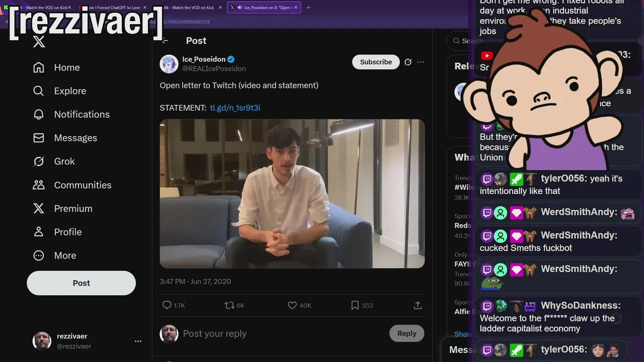The image size is (644, 362).
Task: Repost using the 6K retweet icon
Action: [234, 305]
